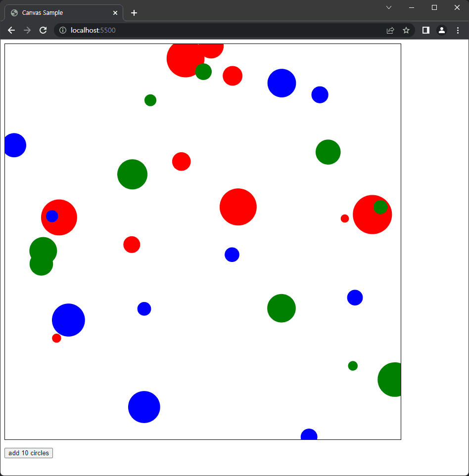Share this page via share icon
Viewport: 469px width, 476px height.
(390, 30)
